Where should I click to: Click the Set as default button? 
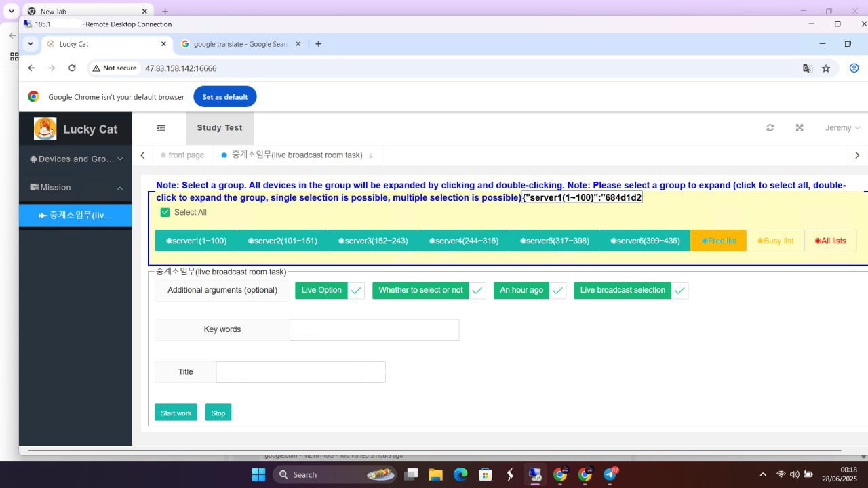point(224,97)
